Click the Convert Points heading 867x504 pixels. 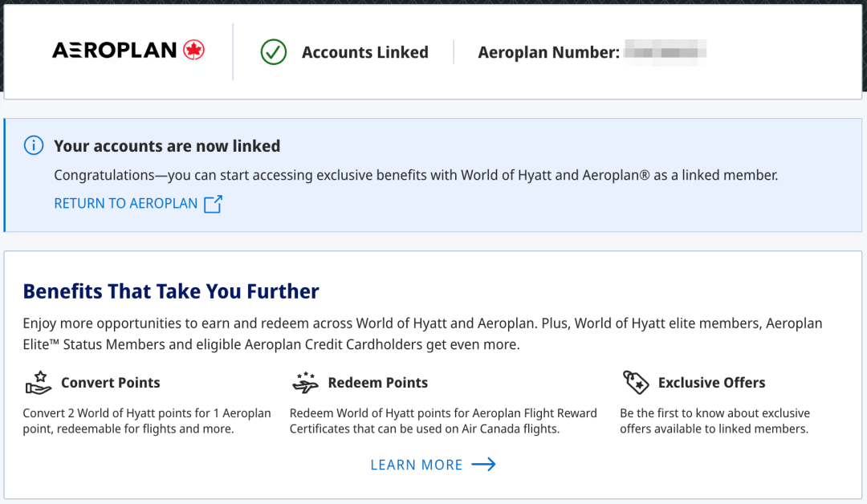click(111, 383)
